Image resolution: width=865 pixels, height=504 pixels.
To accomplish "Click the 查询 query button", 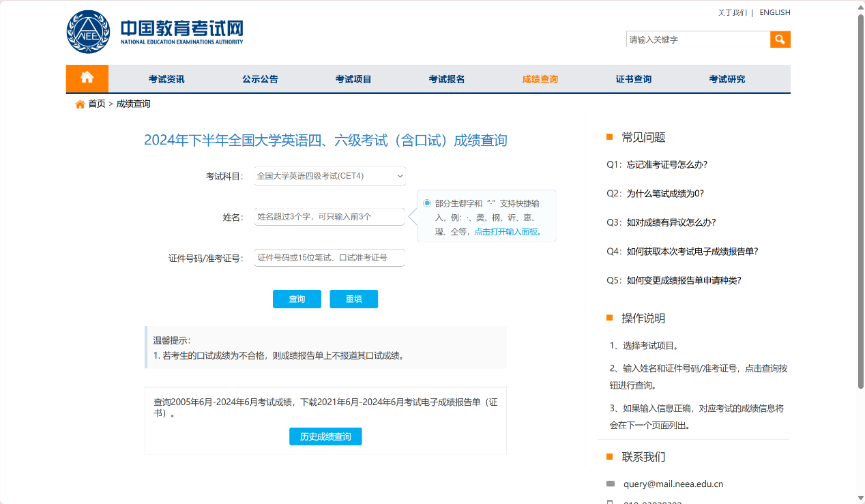I will 297,299.
